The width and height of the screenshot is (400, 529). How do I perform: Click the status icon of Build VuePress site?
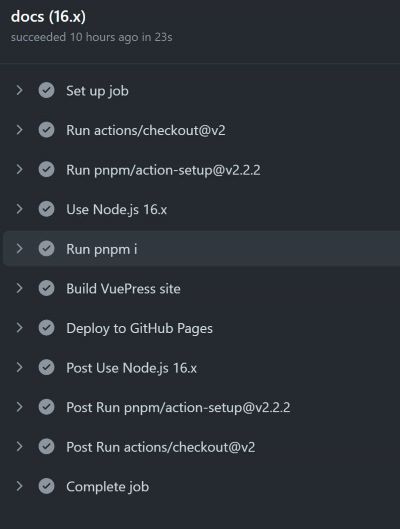(46, 288)
